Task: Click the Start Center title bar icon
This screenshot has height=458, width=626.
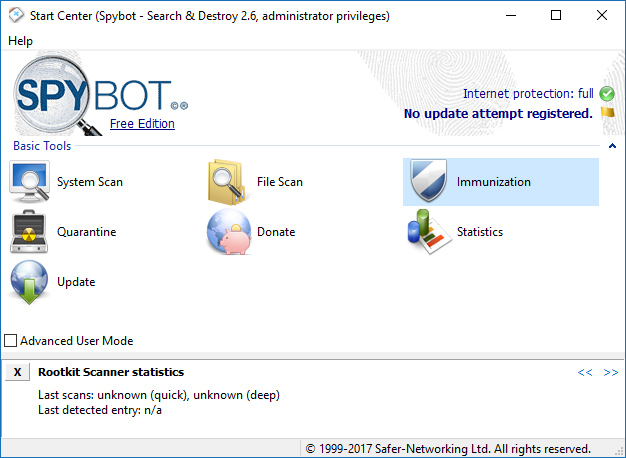Action: coord(16,15)
